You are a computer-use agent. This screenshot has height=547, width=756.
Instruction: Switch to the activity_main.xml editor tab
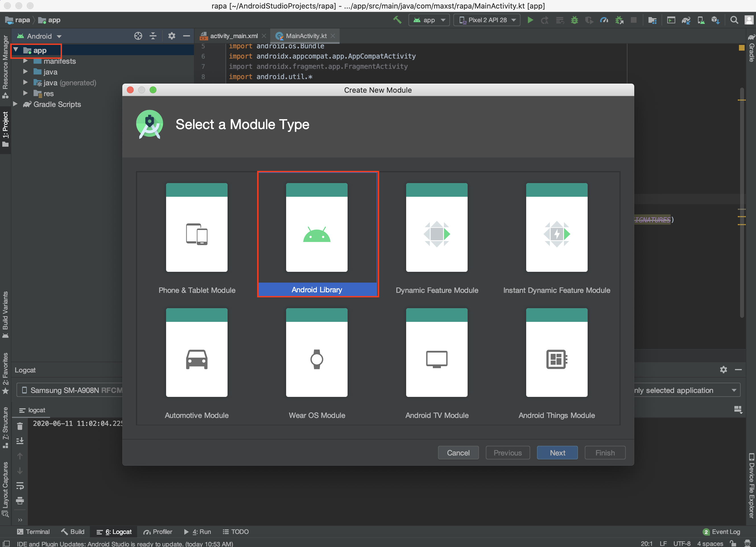(x=233, y=36)
